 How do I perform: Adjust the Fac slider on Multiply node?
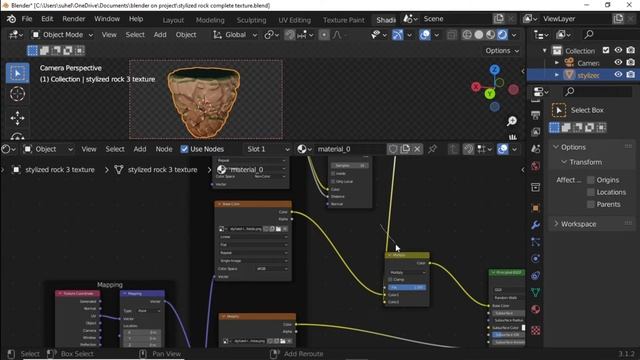click(407, 287)
